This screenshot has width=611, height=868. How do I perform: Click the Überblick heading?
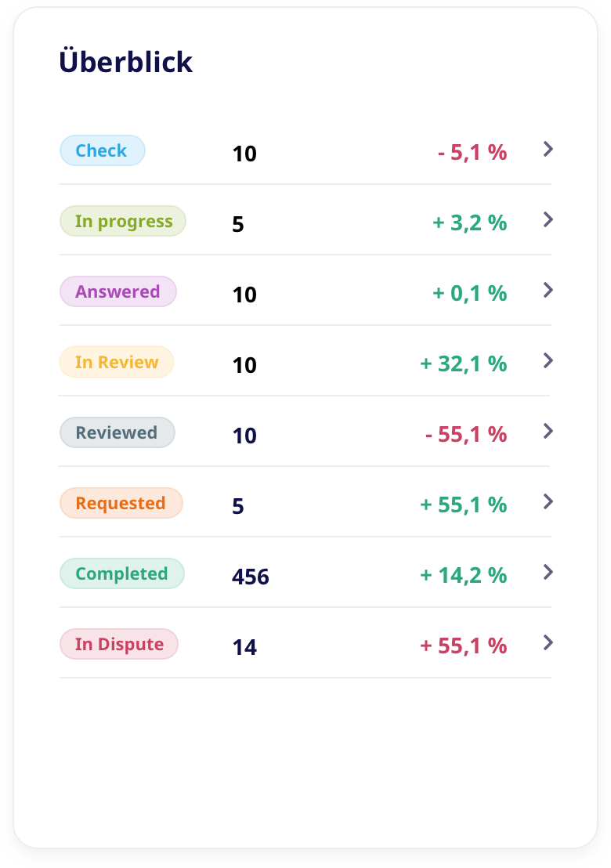point(126,62)
